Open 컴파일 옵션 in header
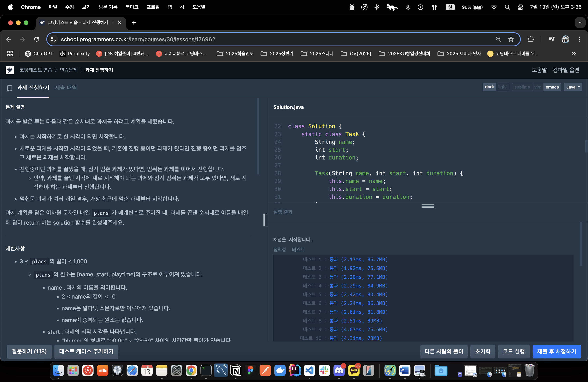Screen dimensions: 588x382 (x=566, y=70)
